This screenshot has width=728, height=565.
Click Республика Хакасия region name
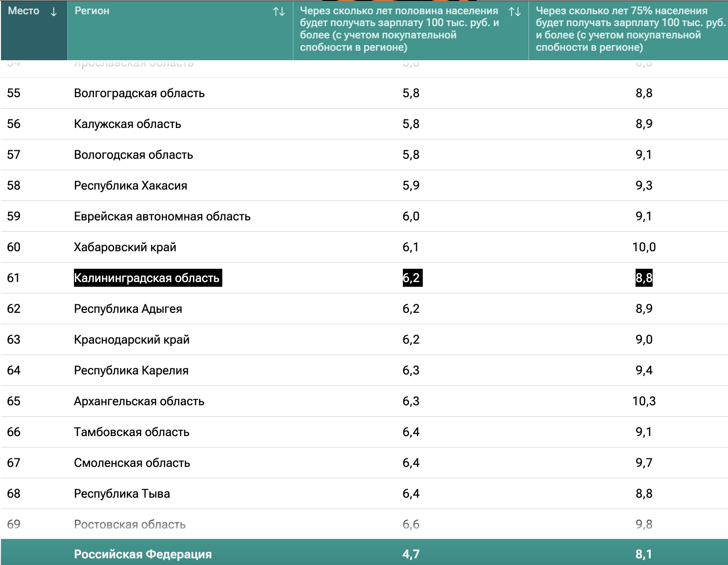(x=131, y=185)
